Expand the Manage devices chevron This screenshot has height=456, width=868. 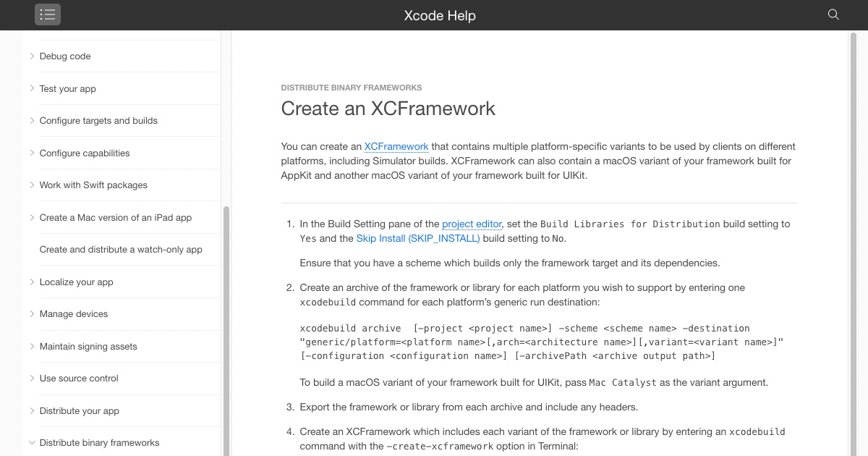[32, 314]
